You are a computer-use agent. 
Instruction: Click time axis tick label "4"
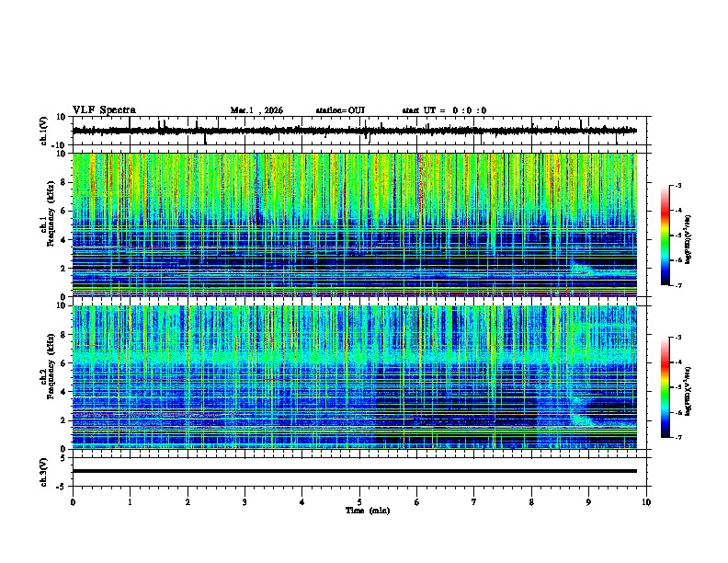pos(302,502)
